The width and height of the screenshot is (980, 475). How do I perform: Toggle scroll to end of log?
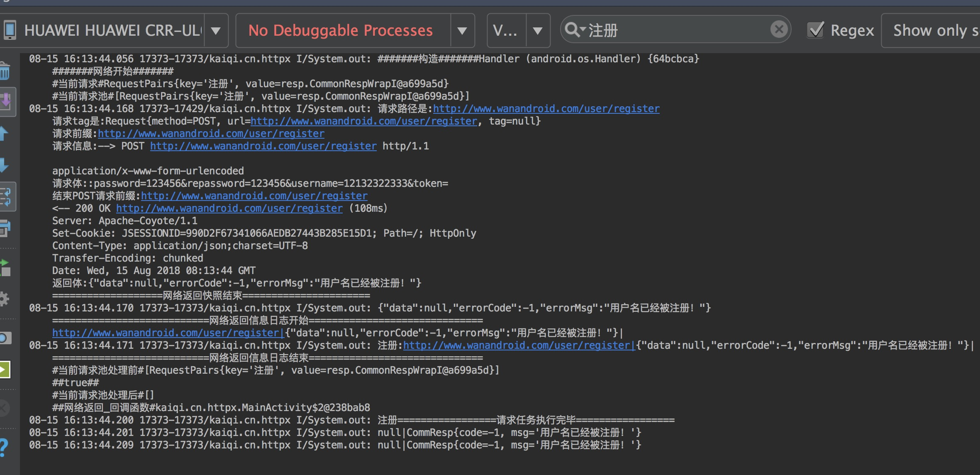(x=7, y=101)
